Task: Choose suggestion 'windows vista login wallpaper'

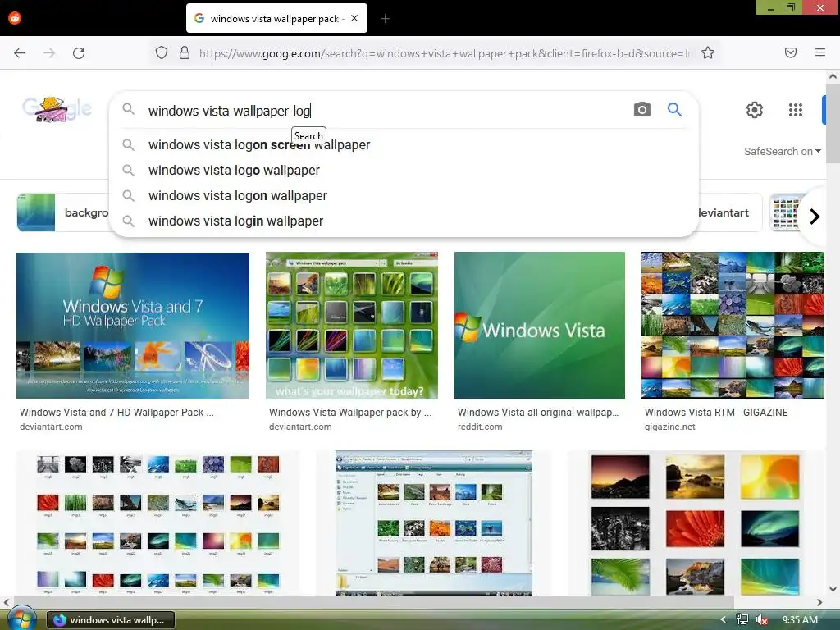Action: [x=404, y=221]
